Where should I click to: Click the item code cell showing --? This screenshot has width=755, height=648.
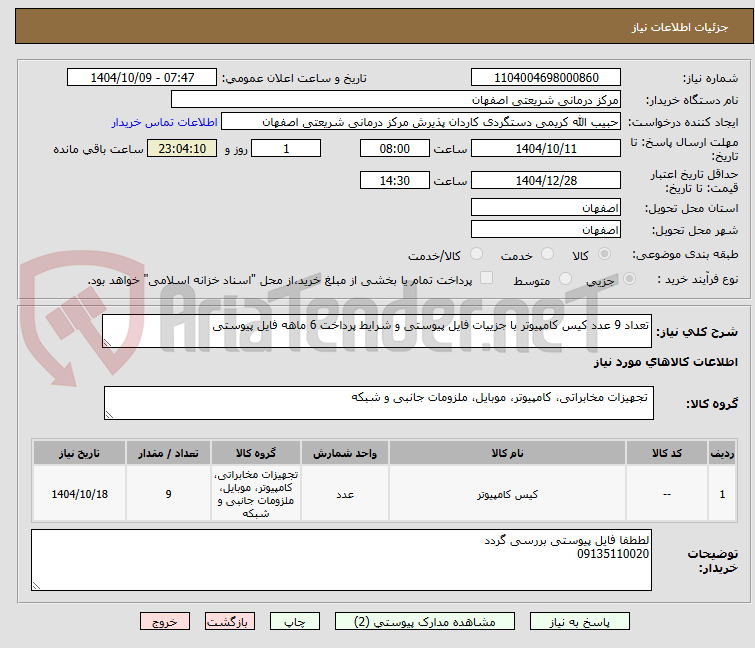pos(667,494)
